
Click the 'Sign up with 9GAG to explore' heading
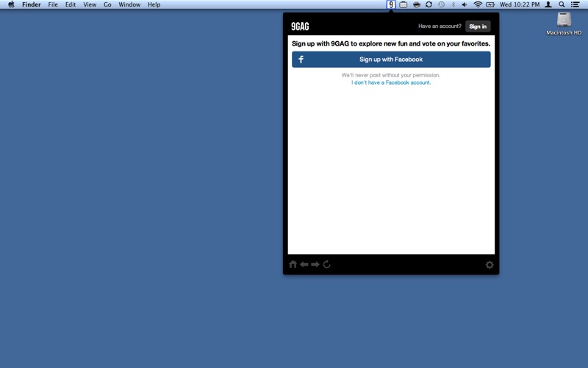391,43
